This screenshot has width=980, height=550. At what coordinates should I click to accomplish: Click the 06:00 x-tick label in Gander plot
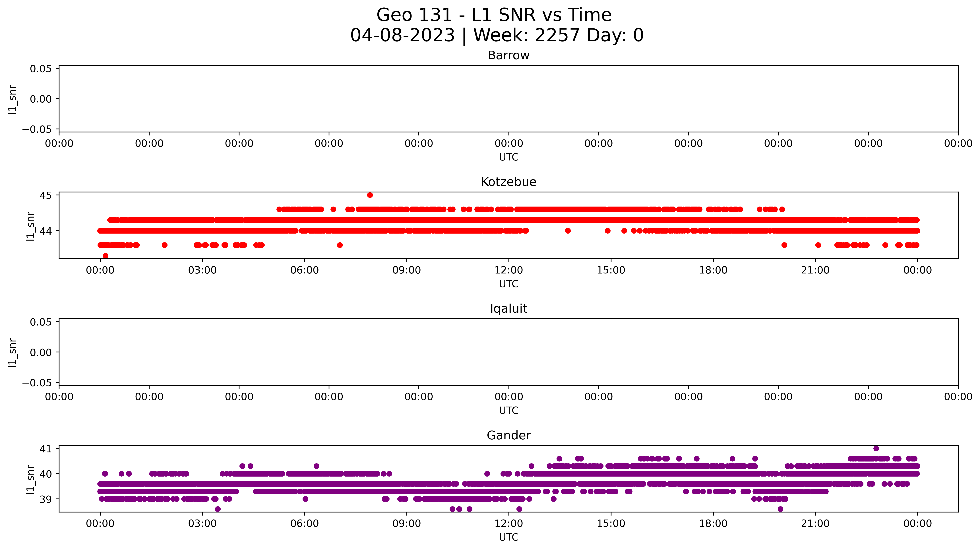coord(304,524)
